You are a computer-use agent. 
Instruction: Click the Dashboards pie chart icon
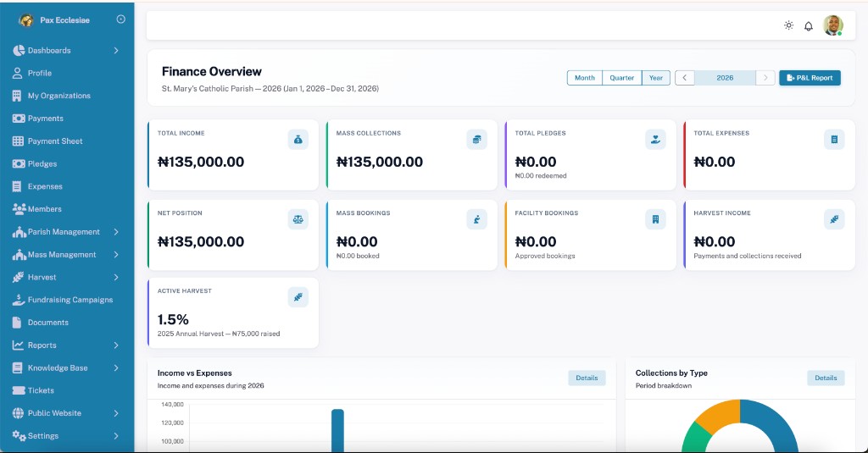coord(19,50)
